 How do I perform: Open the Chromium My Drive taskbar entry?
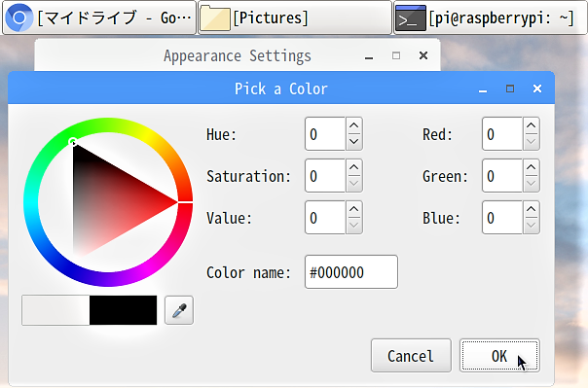(99, 18)
